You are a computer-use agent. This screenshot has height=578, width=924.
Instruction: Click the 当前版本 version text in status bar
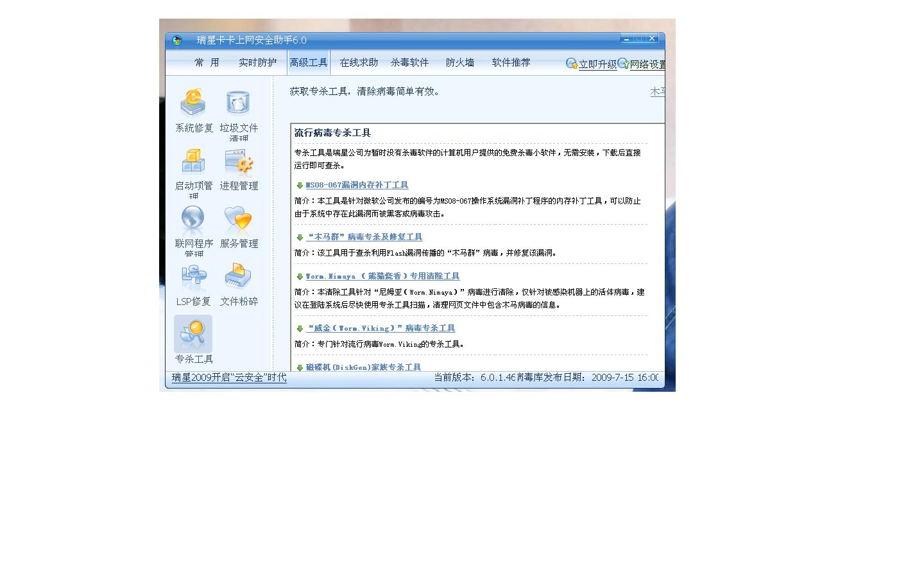pyautogui.click(x=475, y=378)
